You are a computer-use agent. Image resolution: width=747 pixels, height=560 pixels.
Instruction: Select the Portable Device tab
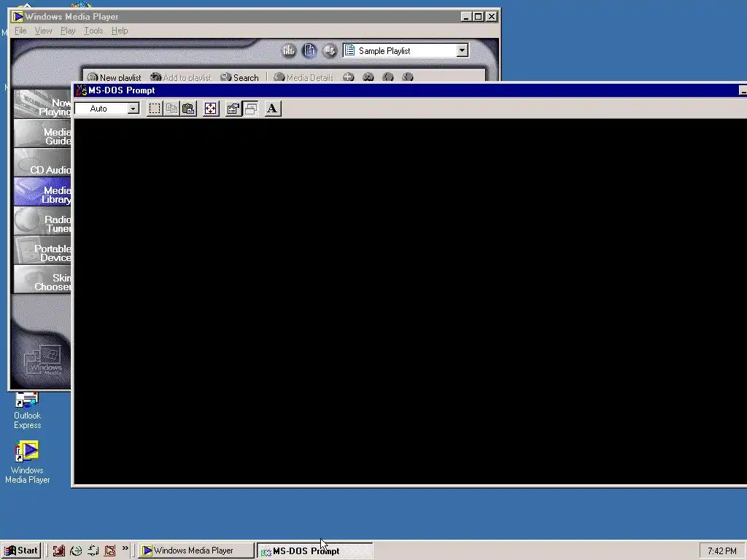click(43, 250)
